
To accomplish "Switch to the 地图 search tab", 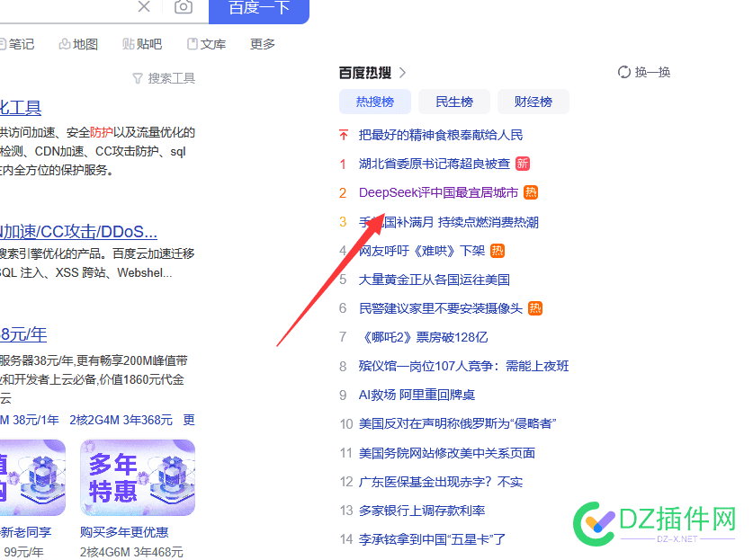I will tap(79, 44).
